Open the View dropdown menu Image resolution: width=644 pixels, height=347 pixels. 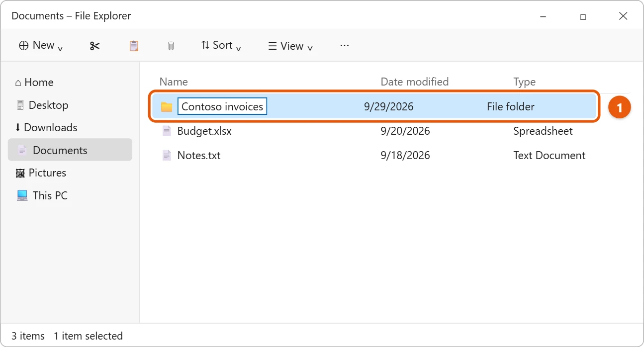click(x=290, y=46)
